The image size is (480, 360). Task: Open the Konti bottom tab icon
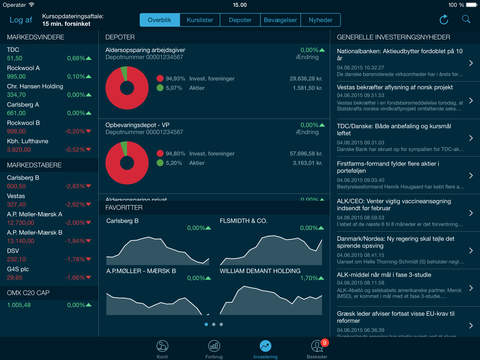coord(162,346)
